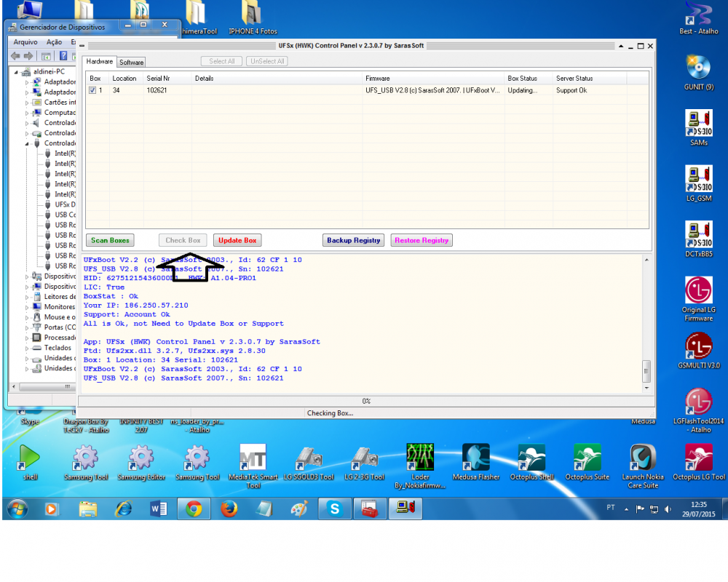The height and width of the screenshot is (582, 728).
Task: Open the IPHONE 4 Fotos folder
Action: 252,16
